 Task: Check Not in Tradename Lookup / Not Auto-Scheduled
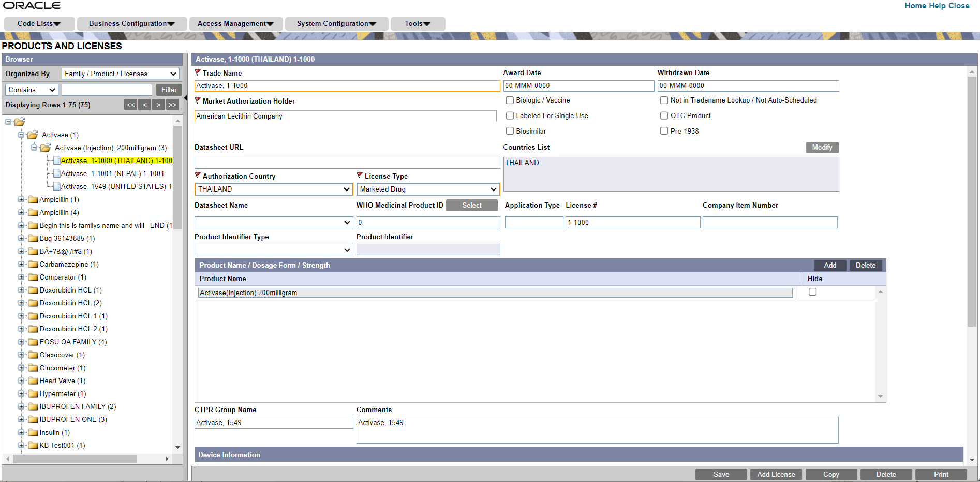click(x=664, y=100)
